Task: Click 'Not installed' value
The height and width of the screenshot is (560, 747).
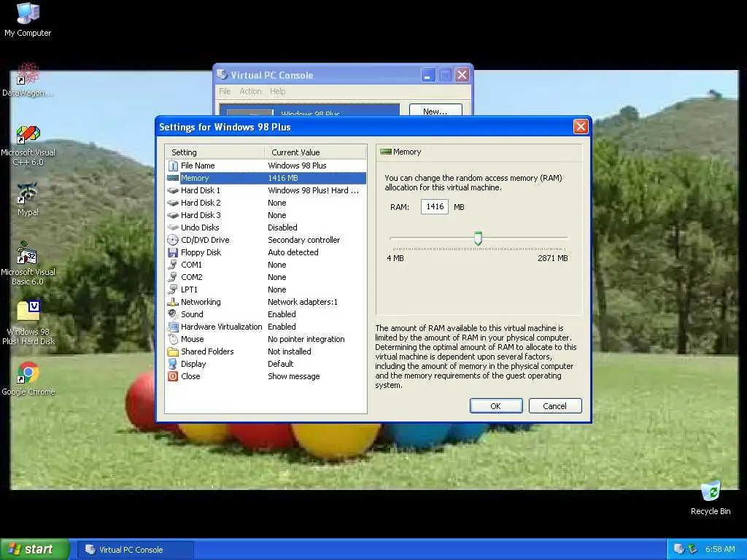Action: coord(289,351)
